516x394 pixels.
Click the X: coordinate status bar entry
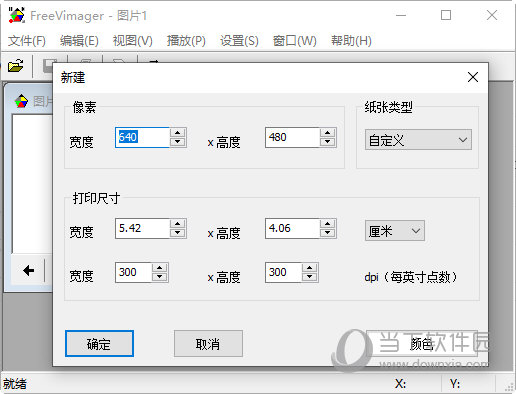tap(400, 384)
